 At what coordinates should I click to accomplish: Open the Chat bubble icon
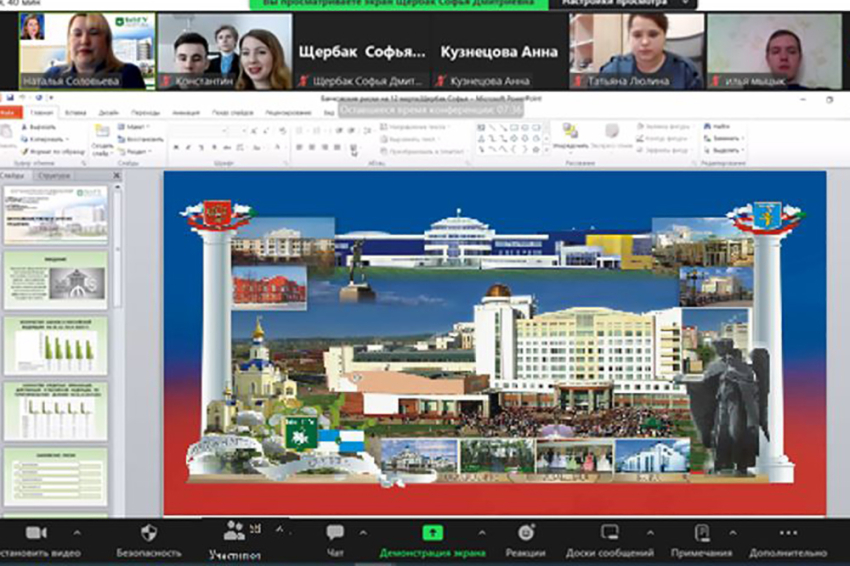(x=335, y=532)
